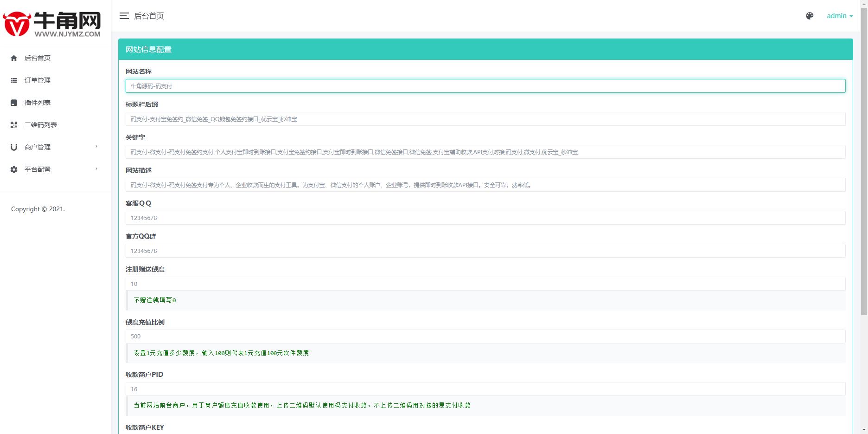Viewport: 868px width, 434px height.
Task: Click the scrollbar up arrow
Action: (x=864, y=4)
